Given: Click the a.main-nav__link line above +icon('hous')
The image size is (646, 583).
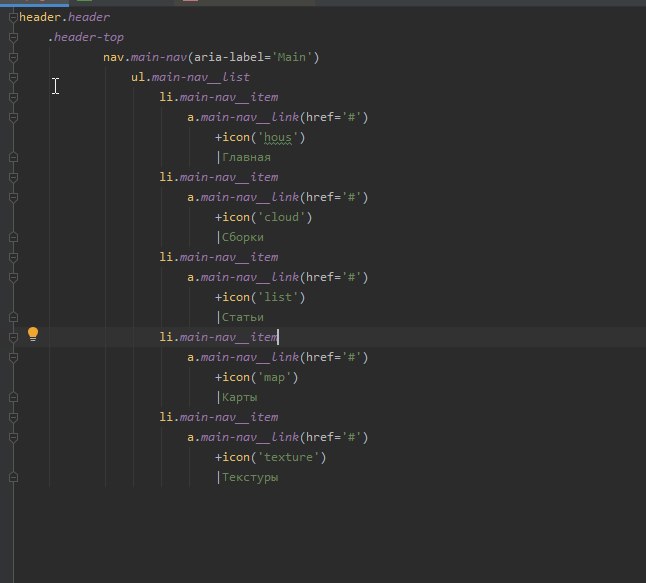Looking at the screenshot, I should pyautogui.click(x=278, y=117).
